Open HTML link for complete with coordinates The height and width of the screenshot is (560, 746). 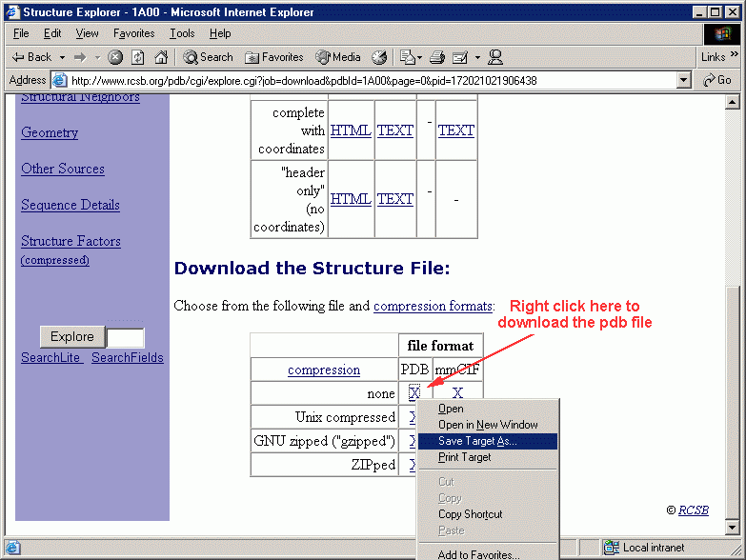coord(351,130)
